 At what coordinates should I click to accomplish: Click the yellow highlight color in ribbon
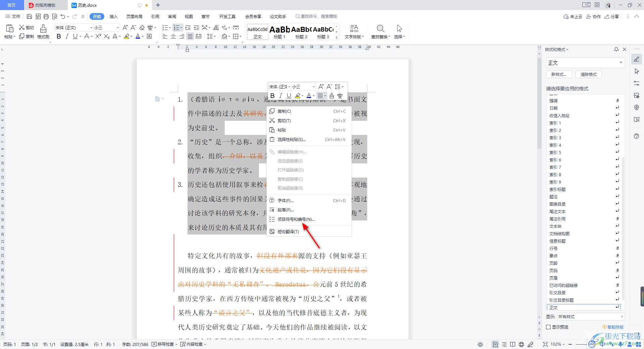126,36
